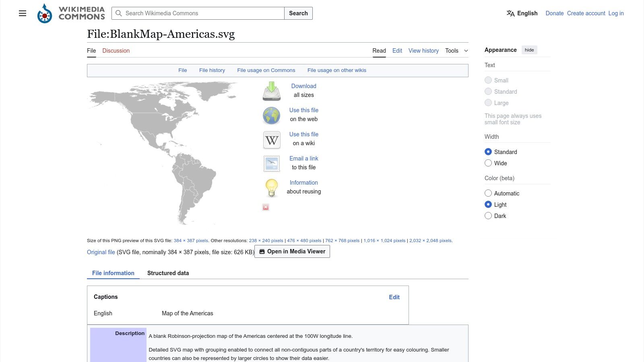This screenshot has height=362, width=644.
Task: Click the lightbulb information icon
Action: coord(271,188)
